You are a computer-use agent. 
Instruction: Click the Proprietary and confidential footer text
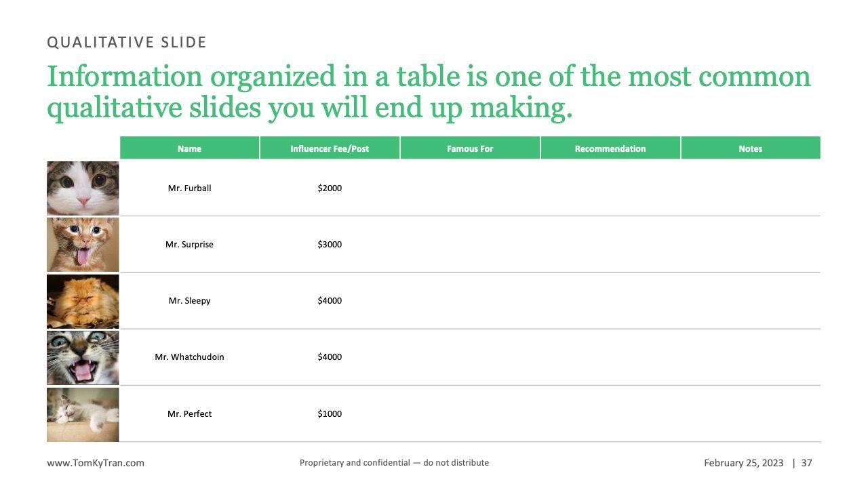[x=394, y=463]
